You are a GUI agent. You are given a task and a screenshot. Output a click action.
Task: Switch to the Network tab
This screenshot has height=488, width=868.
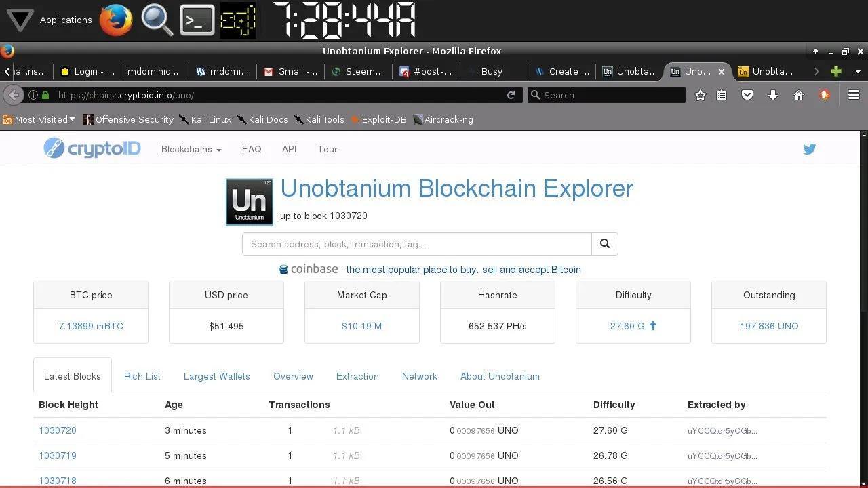coord(420,376)
